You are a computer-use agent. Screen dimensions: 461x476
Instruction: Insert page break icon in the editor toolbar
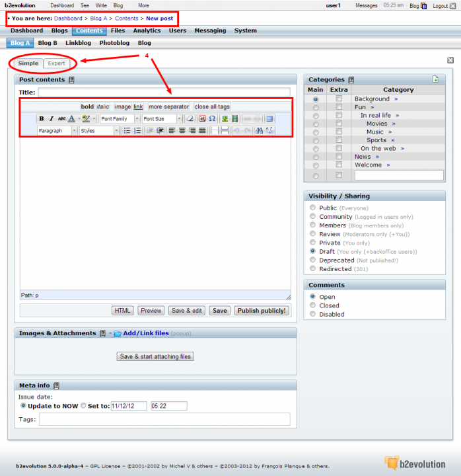(x=225, y=130)
